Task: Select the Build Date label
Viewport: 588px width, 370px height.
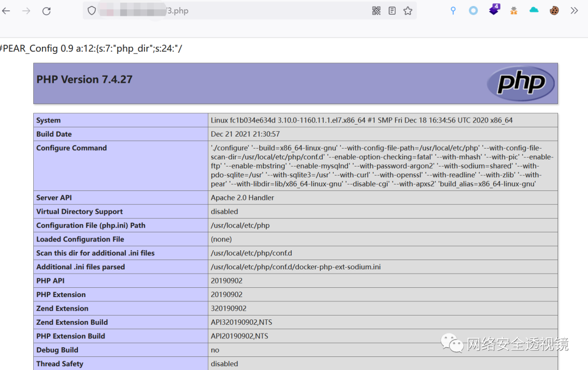Action: (x=54, y=134)
